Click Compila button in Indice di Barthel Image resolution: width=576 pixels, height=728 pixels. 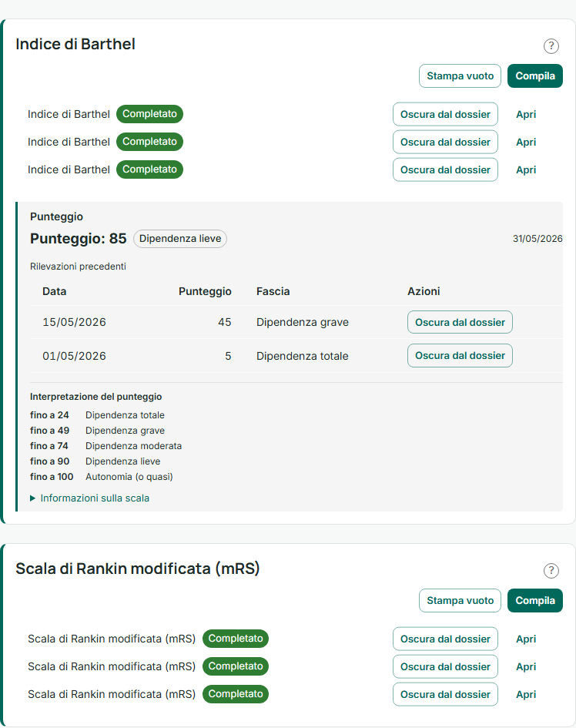[535, 75]
